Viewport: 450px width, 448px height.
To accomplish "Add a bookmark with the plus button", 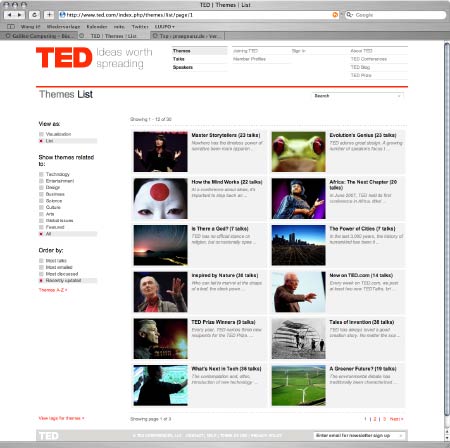I will tap(49, 15).
